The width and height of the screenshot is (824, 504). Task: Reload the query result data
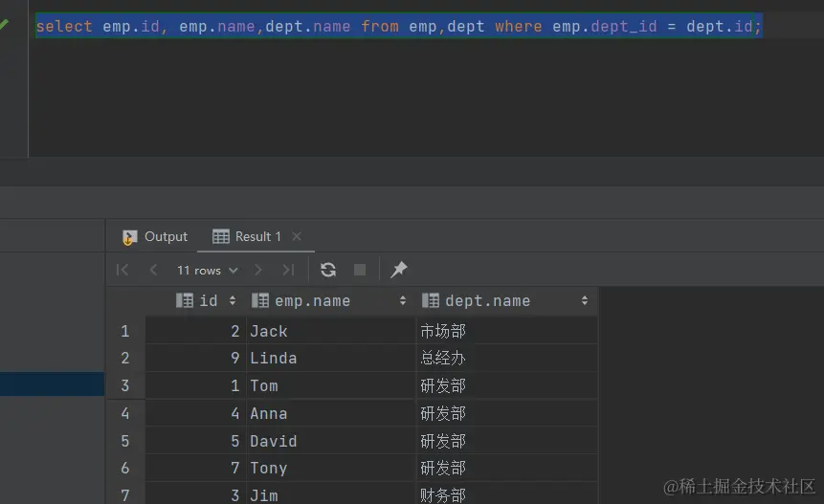(x=328, y=270)
